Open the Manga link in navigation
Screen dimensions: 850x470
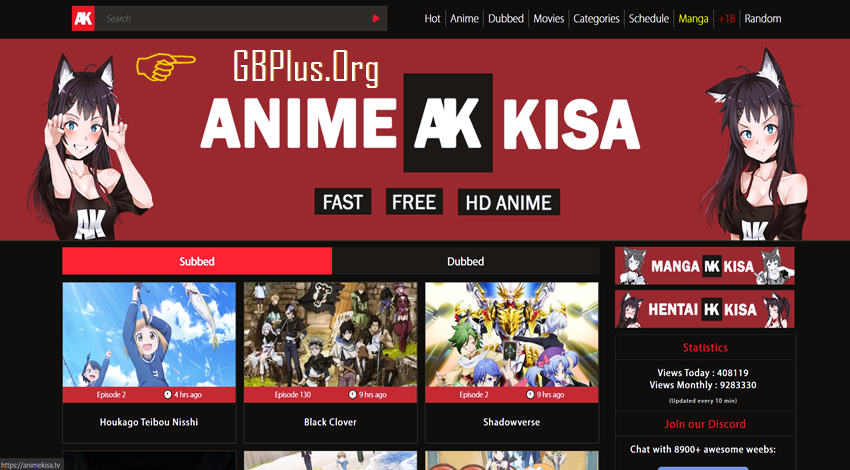(693, 18)
